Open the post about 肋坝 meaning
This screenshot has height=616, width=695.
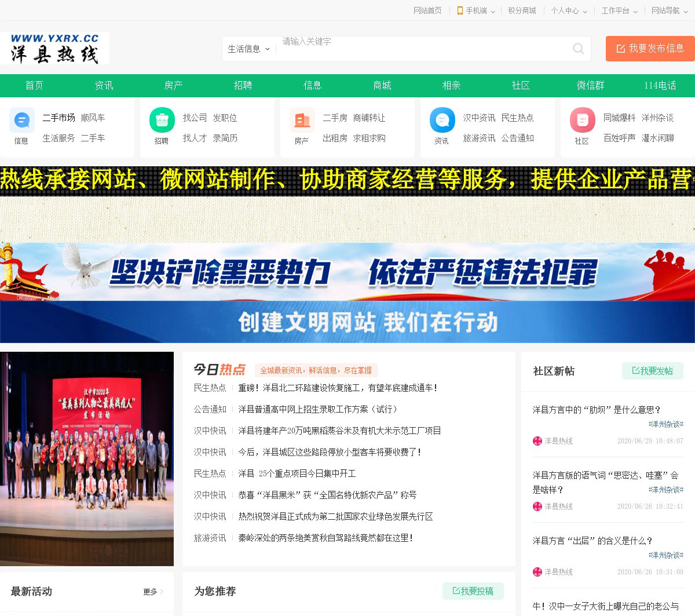(x=597, y=410)
